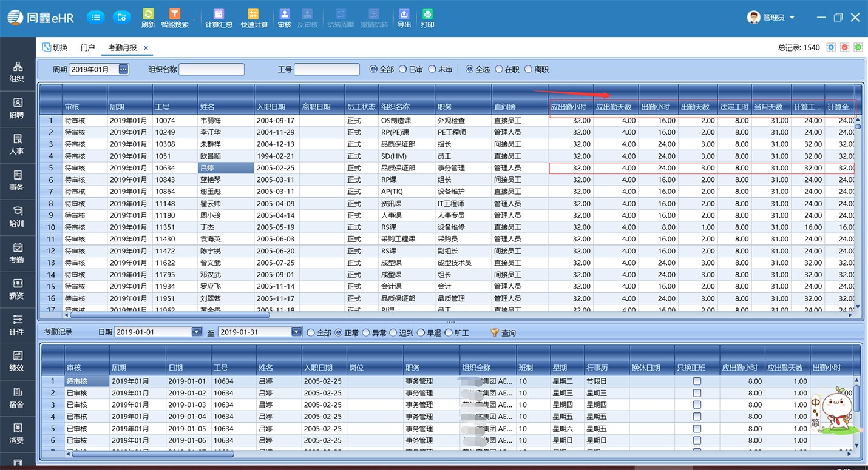Expand the start date 2019-01-01 dropdown
This screenshot has width=868, height=470.
tap(196, 332)
